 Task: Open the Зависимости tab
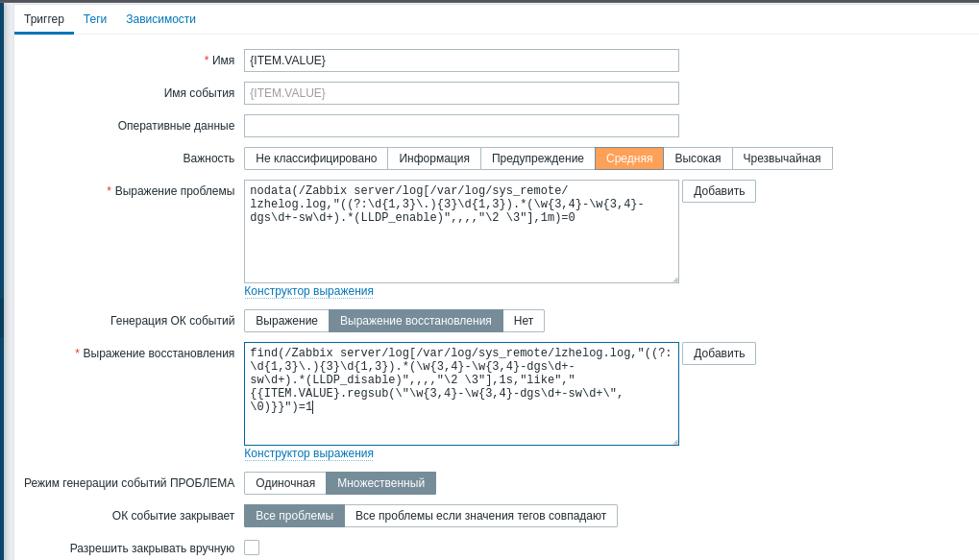160,19
